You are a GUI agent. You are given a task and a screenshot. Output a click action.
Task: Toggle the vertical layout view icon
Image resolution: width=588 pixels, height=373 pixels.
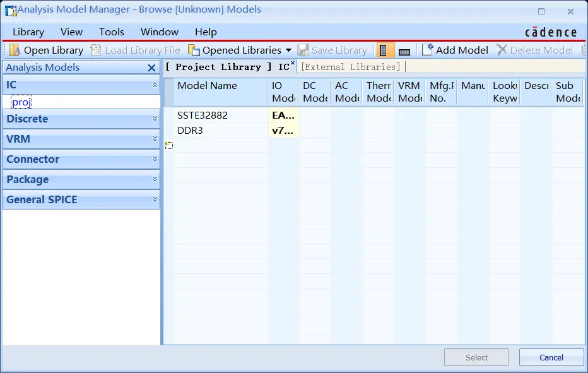pos(383,50)
